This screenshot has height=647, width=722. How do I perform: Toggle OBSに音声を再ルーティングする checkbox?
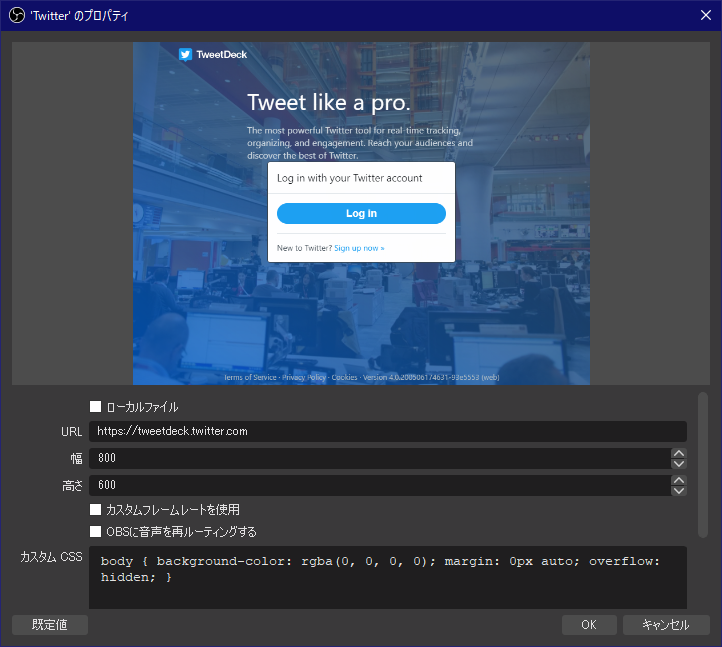coord(95,531)
